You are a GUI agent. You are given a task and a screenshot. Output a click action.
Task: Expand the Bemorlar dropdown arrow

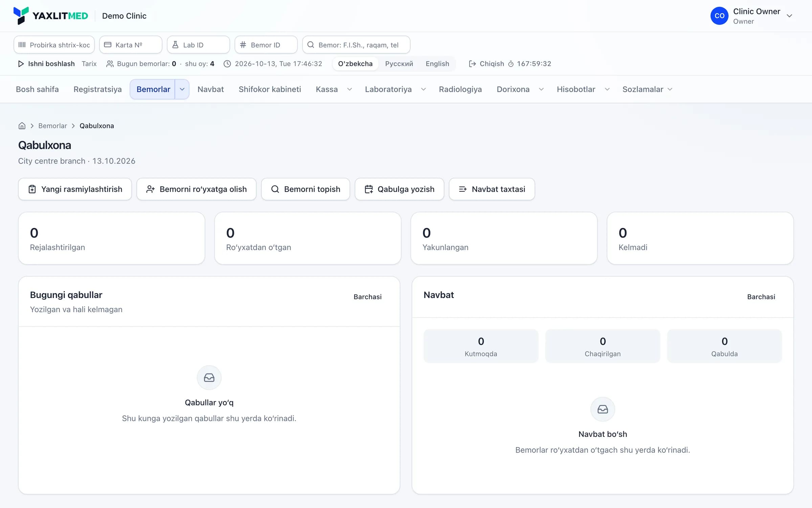(x=182, y=89)
